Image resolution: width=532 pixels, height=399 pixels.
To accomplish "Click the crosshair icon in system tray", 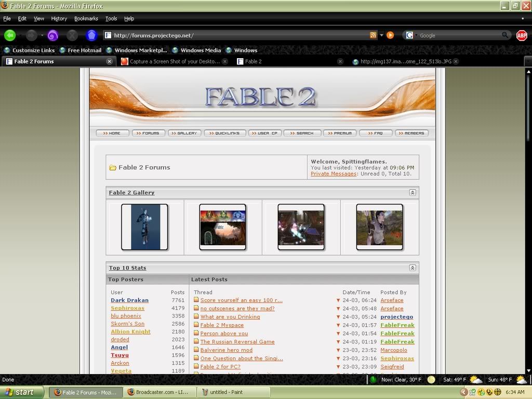I will [x=498, y=392].
